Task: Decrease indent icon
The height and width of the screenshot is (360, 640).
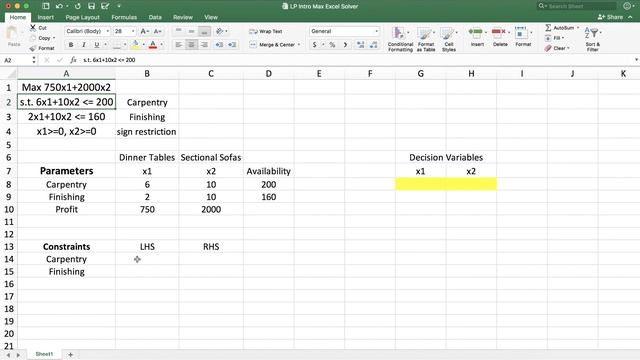Action: [x=219, y=44]
